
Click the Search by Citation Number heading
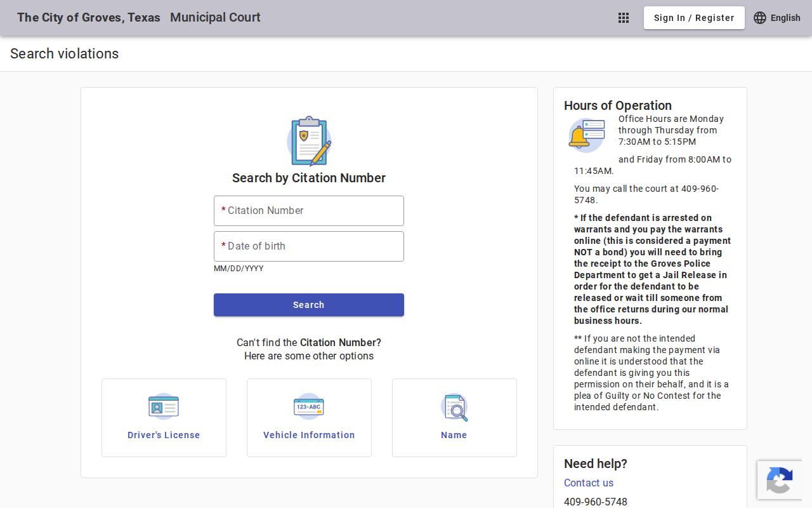309,178
